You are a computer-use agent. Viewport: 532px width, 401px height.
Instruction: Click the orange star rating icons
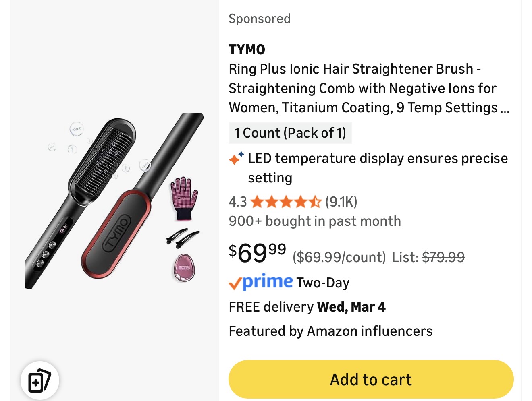click(285, 202)
